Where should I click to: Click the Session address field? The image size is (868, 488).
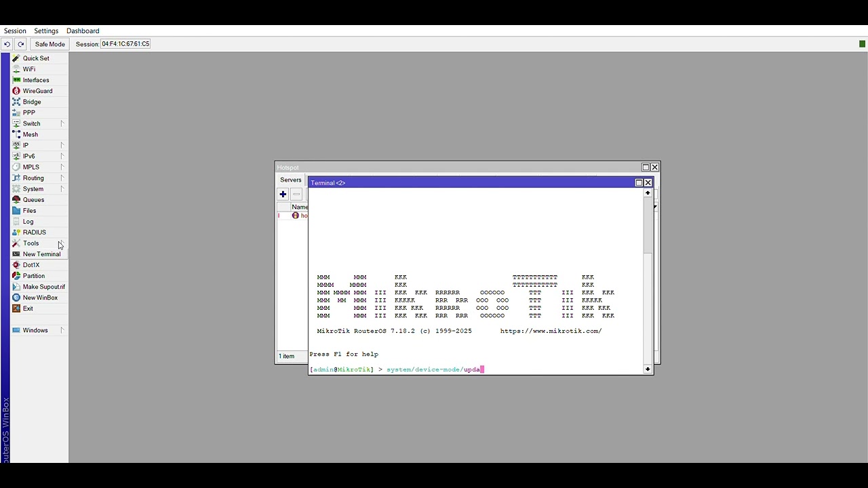coord(125,44)
